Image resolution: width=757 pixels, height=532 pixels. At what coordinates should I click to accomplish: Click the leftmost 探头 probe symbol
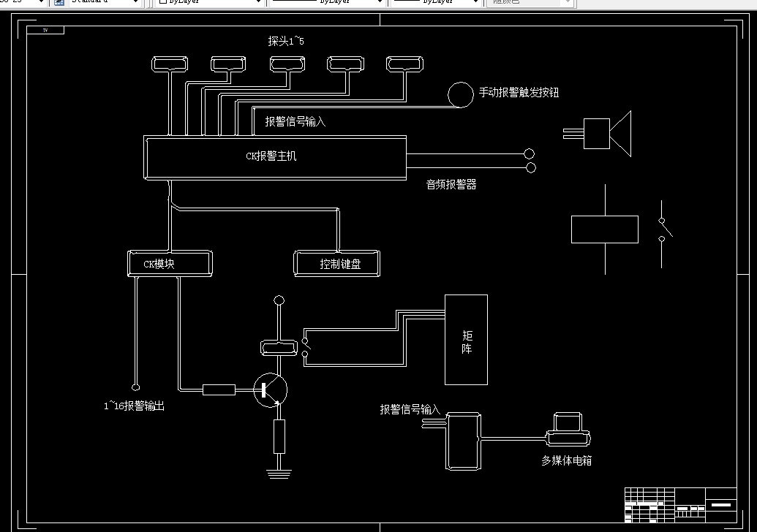[170, 62]
